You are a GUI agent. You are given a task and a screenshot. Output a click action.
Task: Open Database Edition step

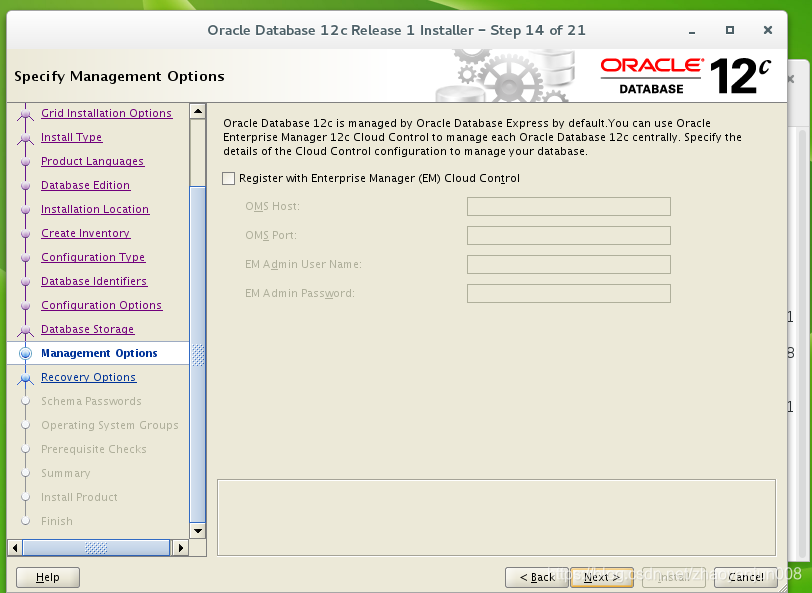click(85, 185)
